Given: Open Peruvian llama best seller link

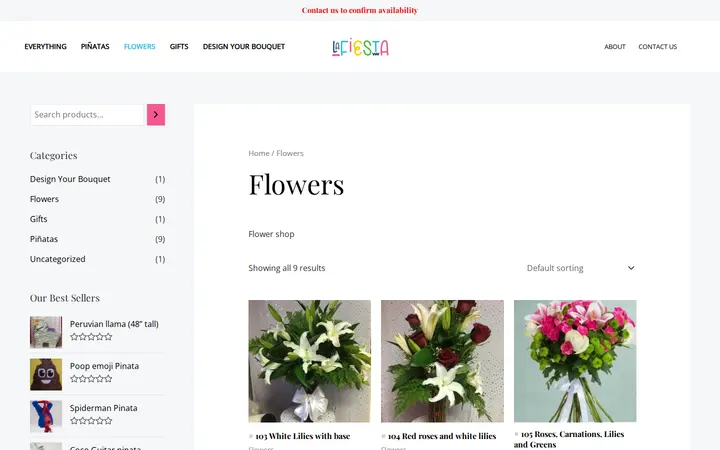Looking at the screenshot, I should (x=114, y=324).
